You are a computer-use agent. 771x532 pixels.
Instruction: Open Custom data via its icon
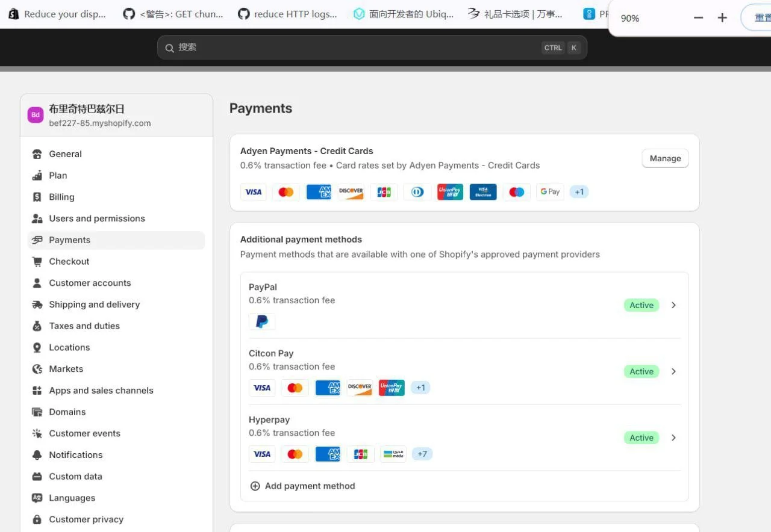coord(37,477)
